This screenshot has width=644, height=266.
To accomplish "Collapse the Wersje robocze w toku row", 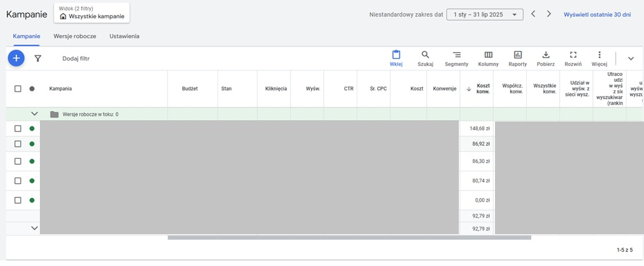I will click(34, 114).
